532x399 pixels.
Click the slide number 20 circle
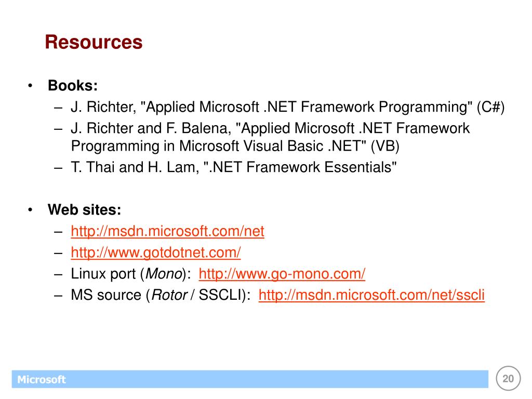(508, 378)
